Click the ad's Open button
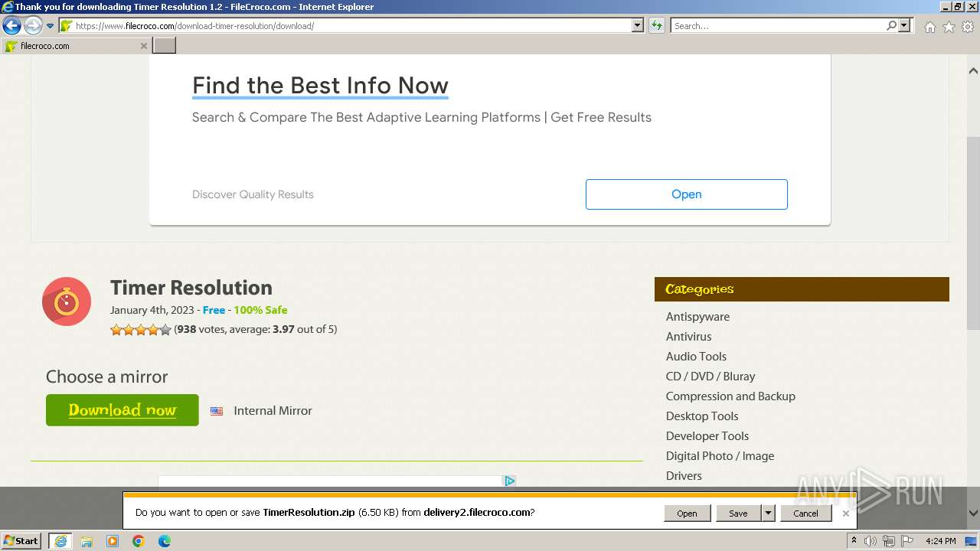The height and width of the screenshot is (551, 980). click(x=686, y=194)
